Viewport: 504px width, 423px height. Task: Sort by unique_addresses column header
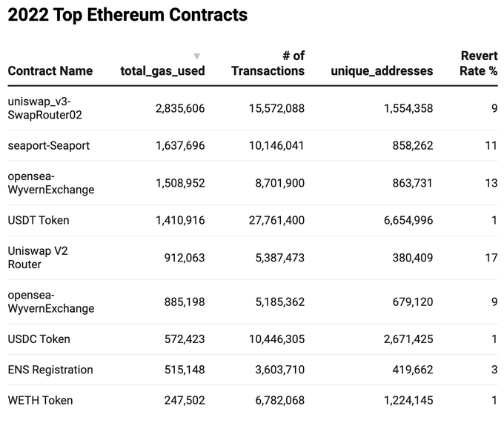[382, 71]
